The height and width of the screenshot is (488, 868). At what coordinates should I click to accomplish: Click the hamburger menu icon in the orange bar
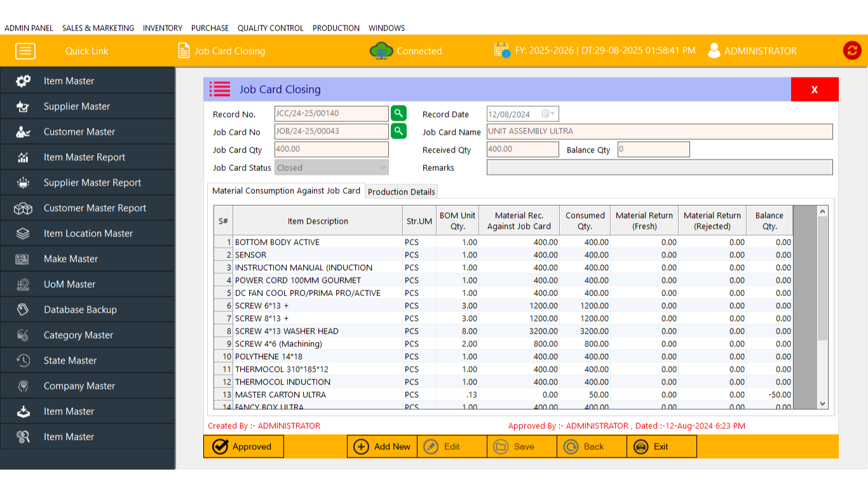click(x=25, y=51)
